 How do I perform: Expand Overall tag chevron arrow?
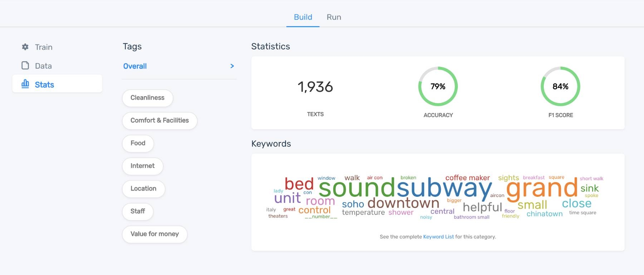coord(232,66)
